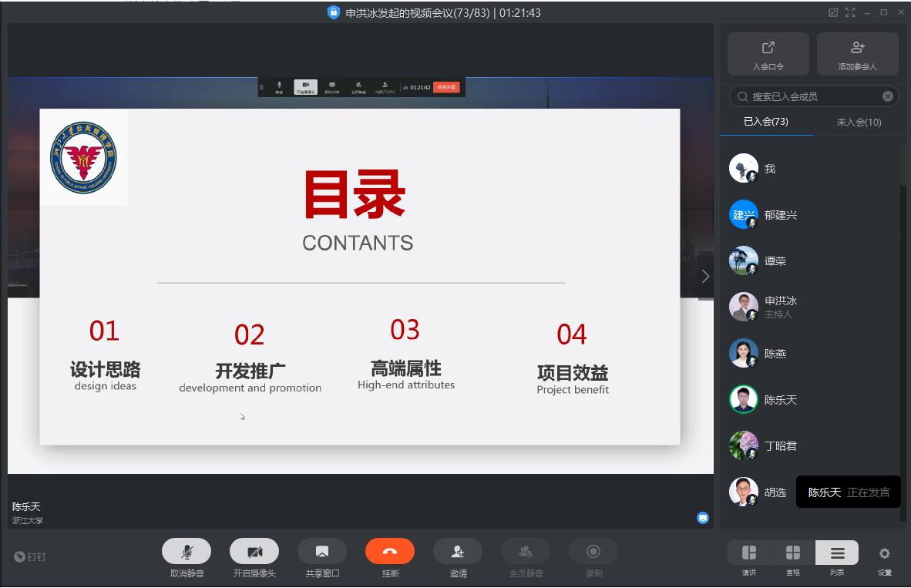The width and height of the screenshot is (911, 588).
Task: Click 添加参会人 to add attendees
Action: (857, 54)
